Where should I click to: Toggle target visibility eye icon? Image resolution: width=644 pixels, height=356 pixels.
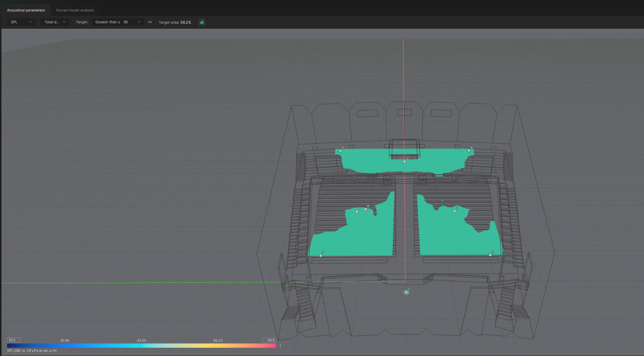pyautogui.click(x=150, y=22)
